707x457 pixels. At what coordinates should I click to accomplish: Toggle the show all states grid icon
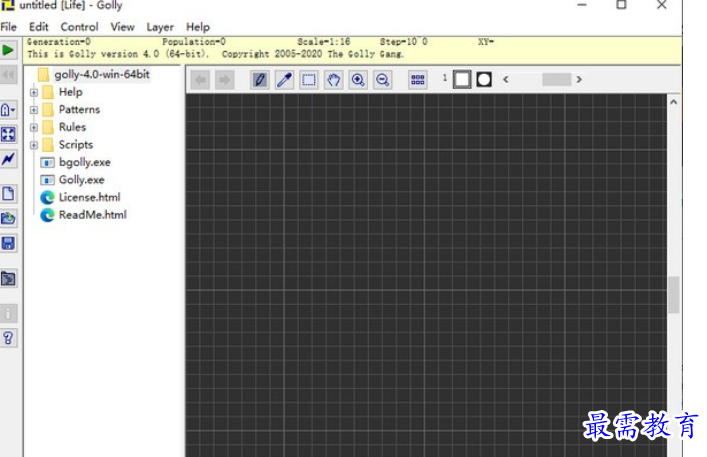(418, 80)
